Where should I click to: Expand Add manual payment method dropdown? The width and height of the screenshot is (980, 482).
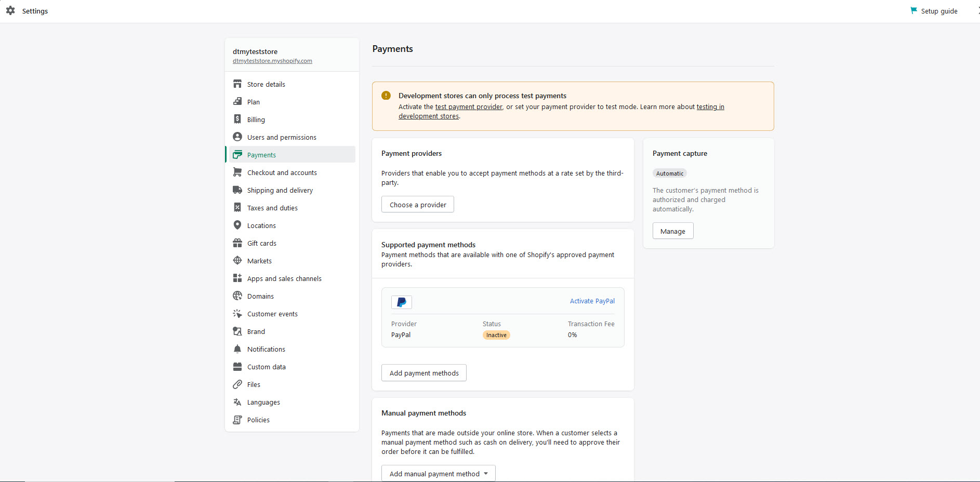(x=438, y=474)
